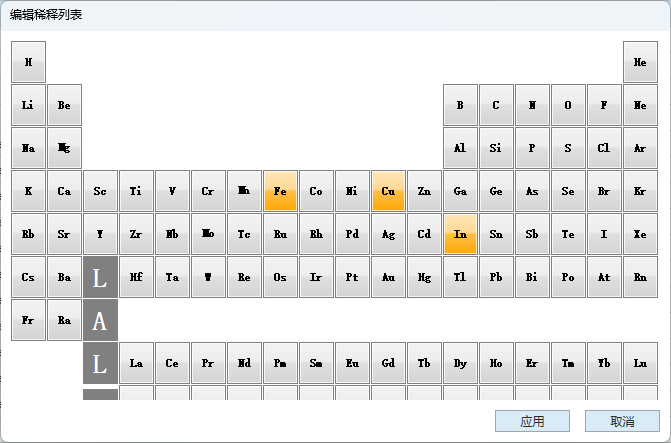Select the La lanthanide element

136,363
